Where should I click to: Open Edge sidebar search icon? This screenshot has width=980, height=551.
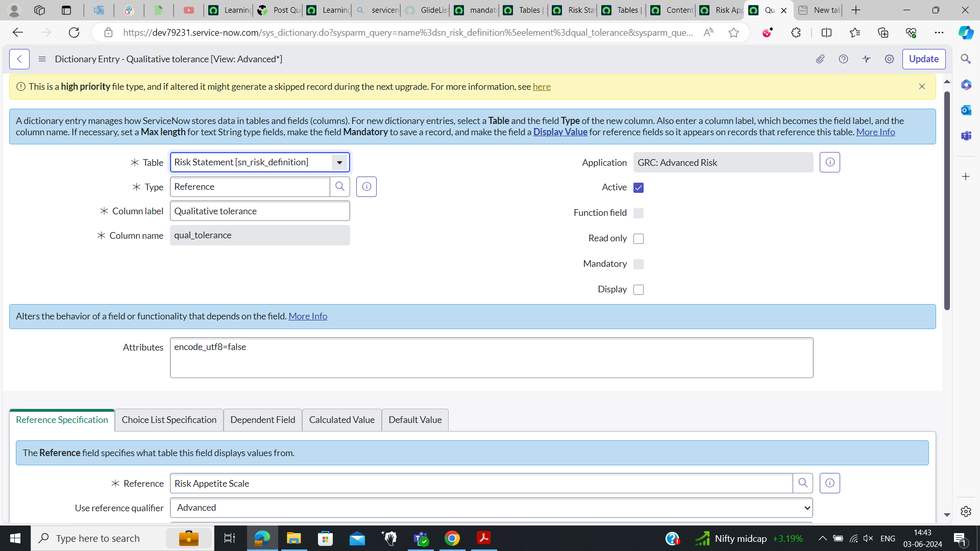(x=966, y=59)
